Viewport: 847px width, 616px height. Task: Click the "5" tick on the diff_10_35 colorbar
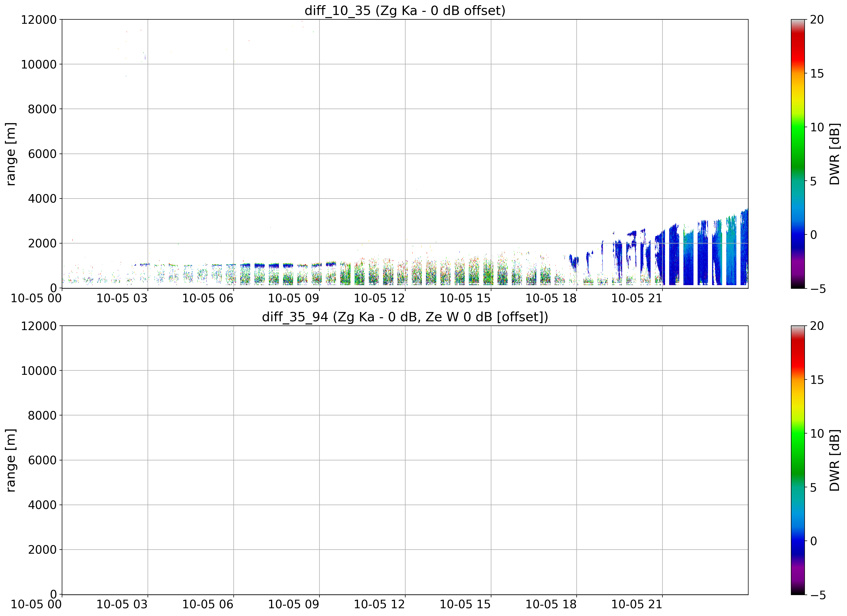click(813, 181)
